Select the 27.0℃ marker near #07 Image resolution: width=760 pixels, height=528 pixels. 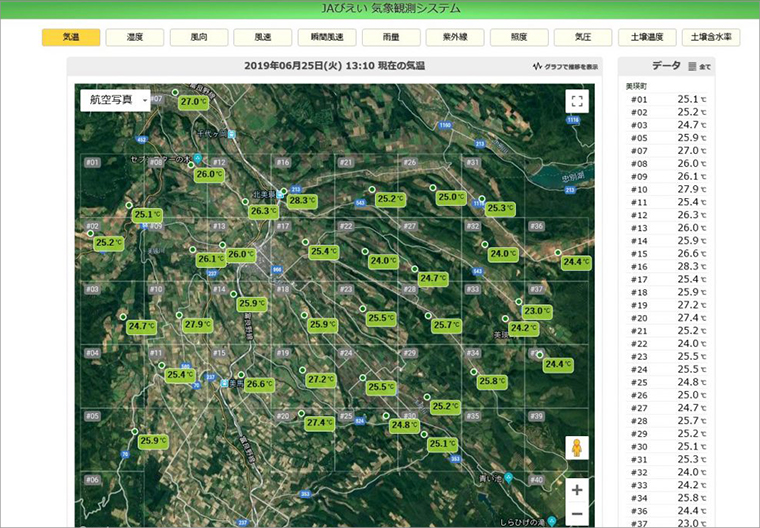[194, 102]
